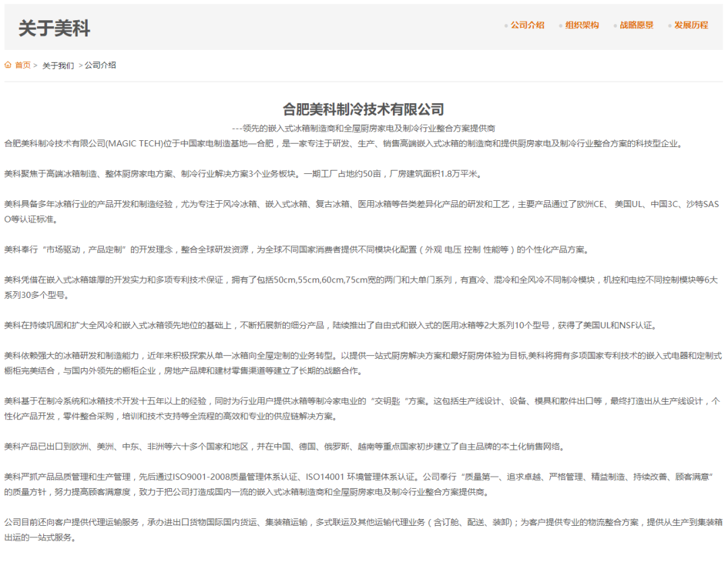Switch to the 组织架构 tab

[582, 25]
